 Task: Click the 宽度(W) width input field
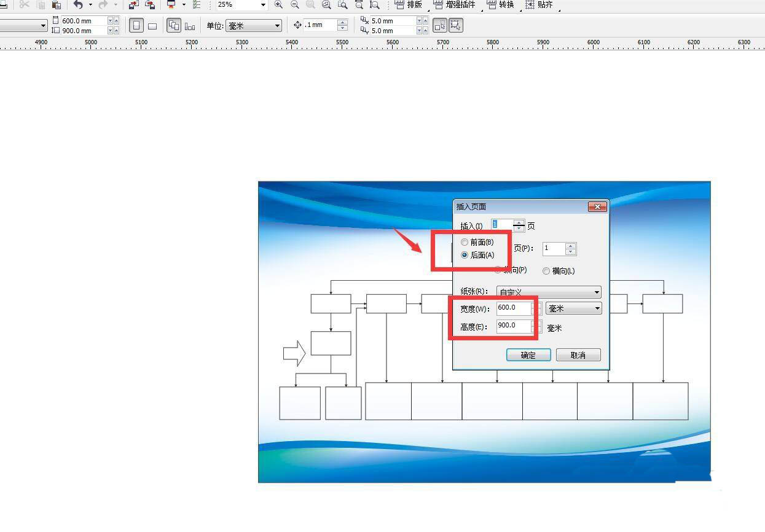pyautogui.click(x=513, y=308)
